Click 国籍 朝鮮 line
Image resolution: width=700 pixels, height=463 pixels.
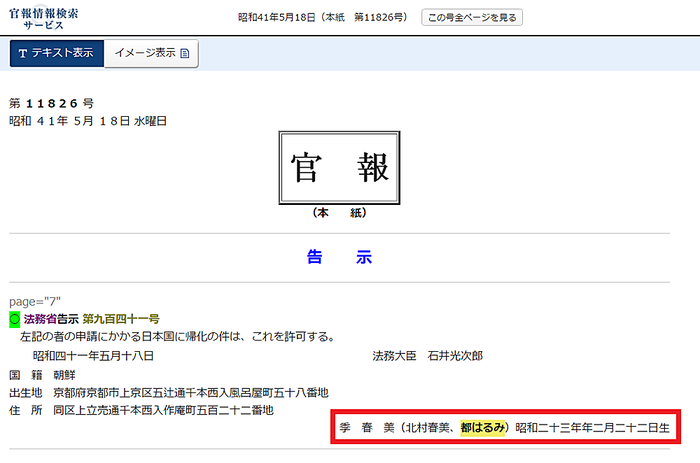click(x=42, y=375)
